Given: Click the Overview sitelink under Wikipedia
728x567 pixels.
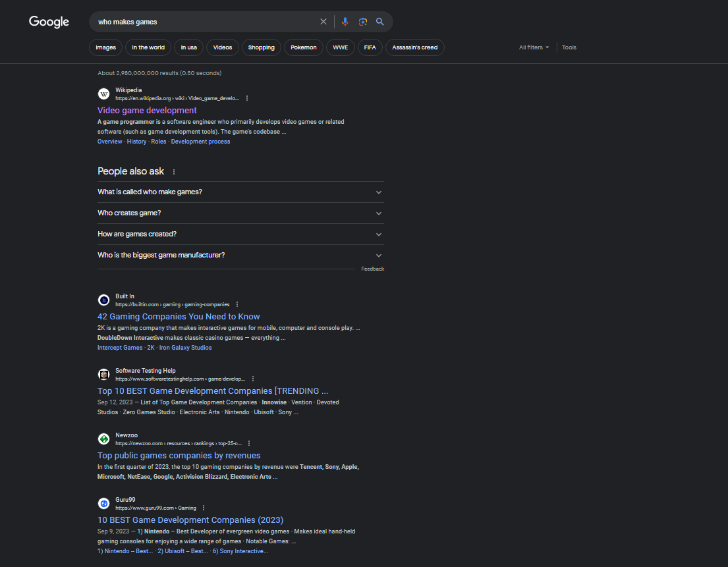Looking at the screenshot, I should point(109,142).
